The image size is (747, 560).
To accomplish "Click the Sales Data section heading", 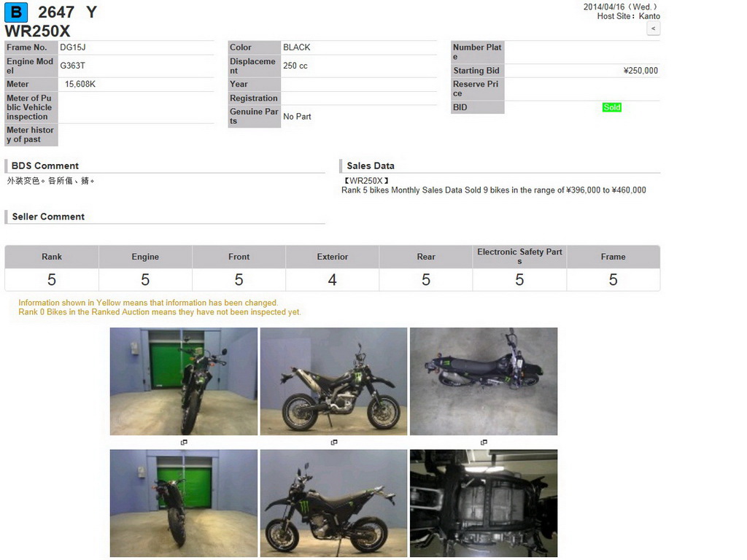I will click(371, 166).
